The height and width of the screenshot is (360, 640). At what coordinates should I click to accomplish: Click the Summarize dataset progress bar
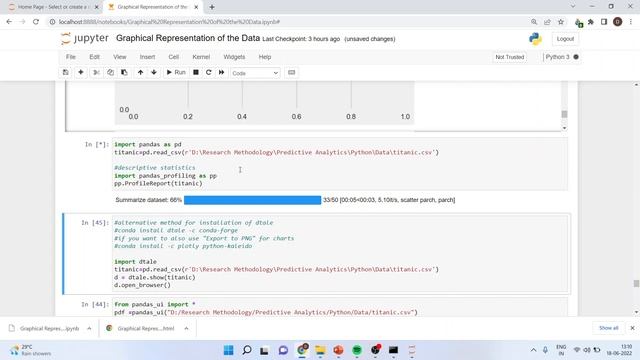point(252,200)
